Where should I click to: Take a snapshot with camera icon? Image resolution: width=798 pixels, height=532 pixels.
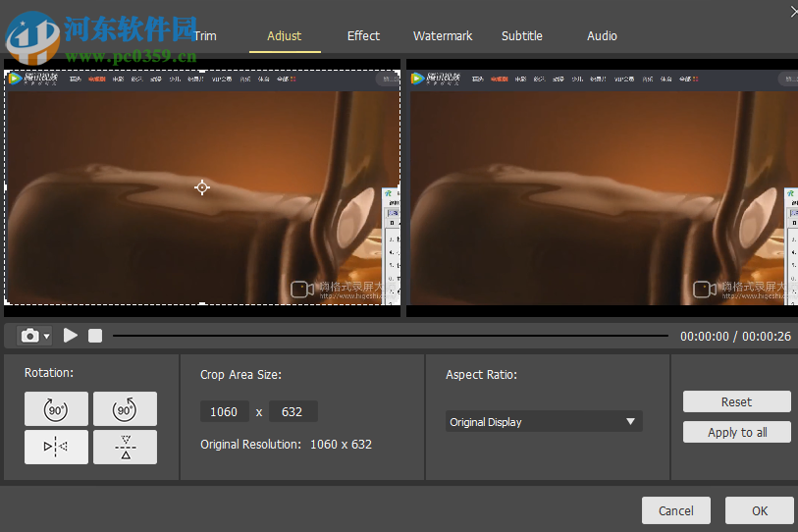click(x=30, y=336)
